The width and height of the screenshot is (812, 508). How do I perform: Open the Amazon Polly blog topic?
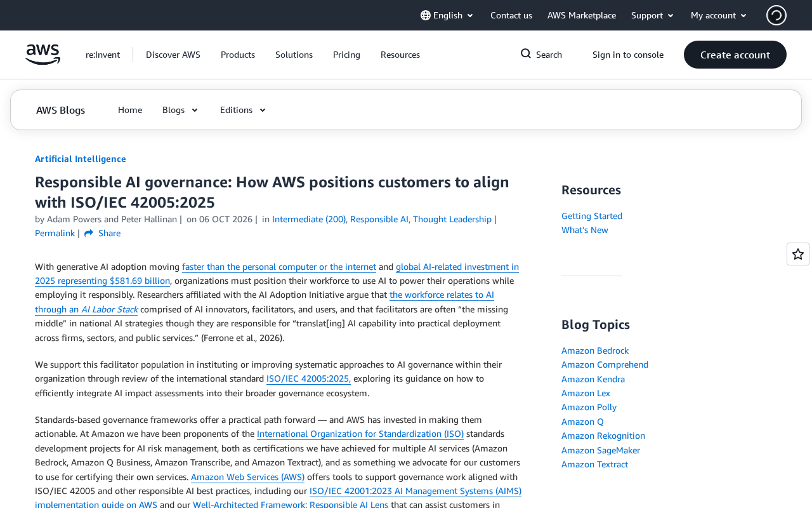(589, 407)
